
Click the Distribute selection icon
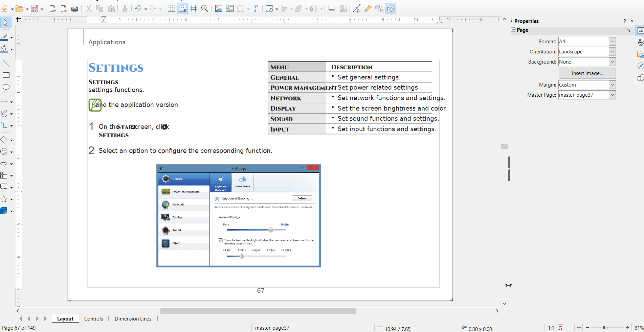click(314, 8)
